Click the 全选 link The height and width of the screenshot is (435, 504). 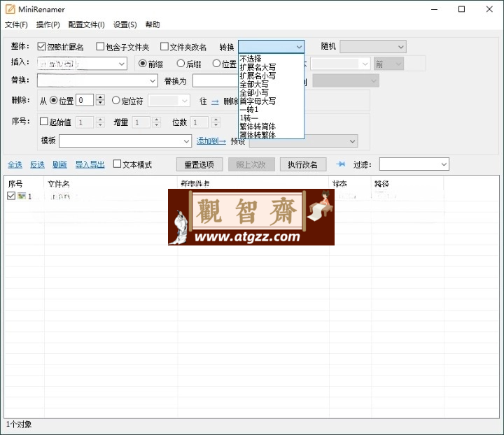[15, 164]
